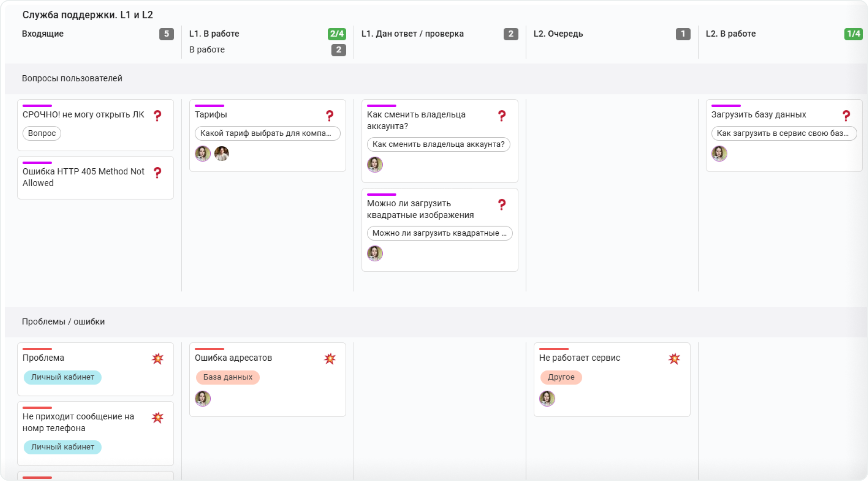This screenshot has width=868, height=481.
Task: Collapse the Проблемы / ошибки swimlane
Action: pos(63,322)
